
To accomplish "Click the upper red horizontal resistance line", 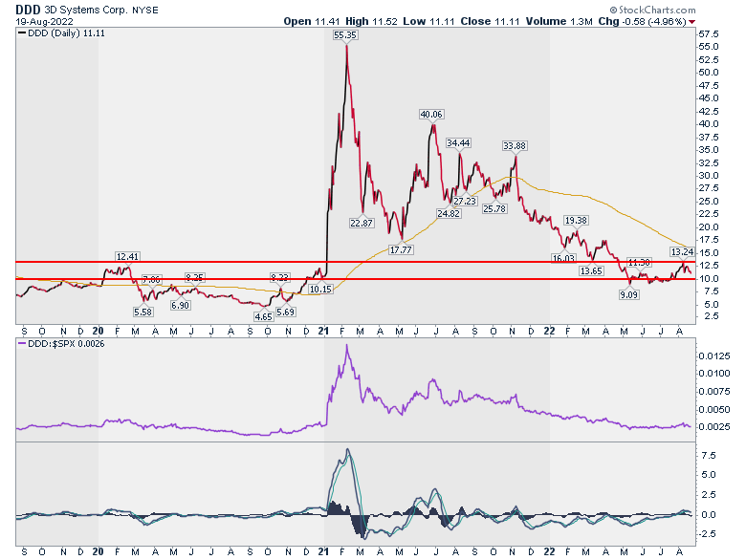I will tap(356, 262).
